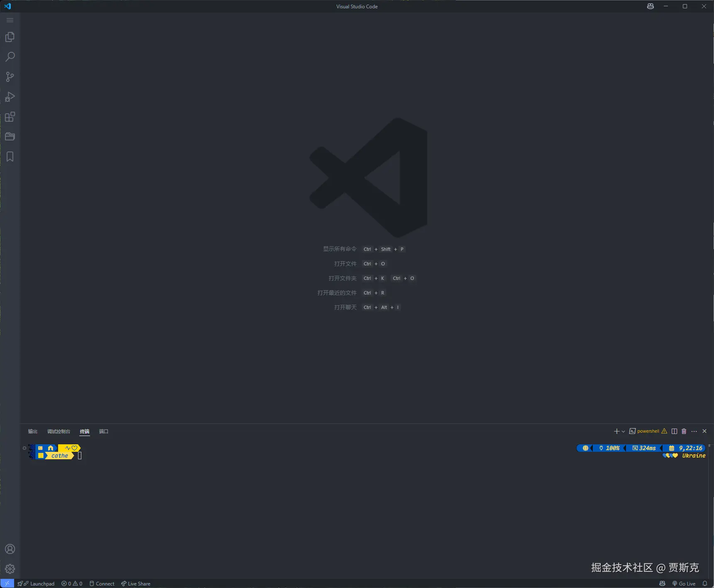Open the Search view in activity bar
Image resolution: width=714 pixels, height=588 pixels.
(10, 57)
